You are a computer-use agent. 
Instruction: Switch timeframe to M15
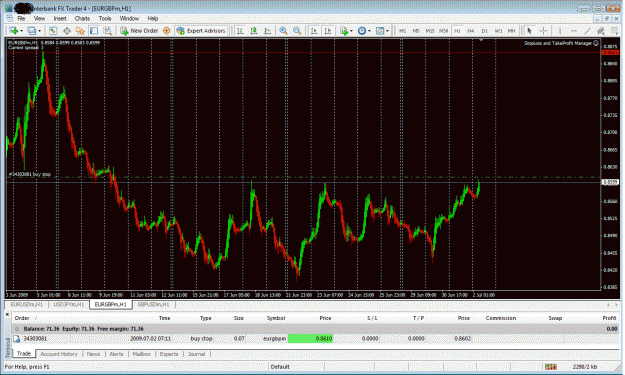[x=430, y=31]
